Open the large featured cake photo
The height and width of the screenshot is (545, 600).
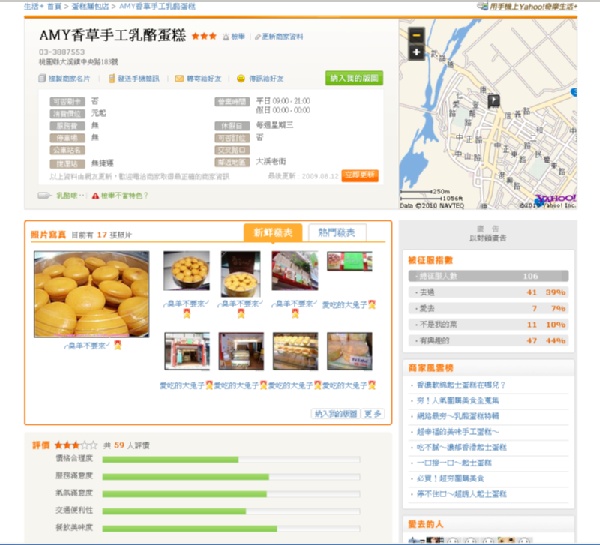[x=91, y=294]
